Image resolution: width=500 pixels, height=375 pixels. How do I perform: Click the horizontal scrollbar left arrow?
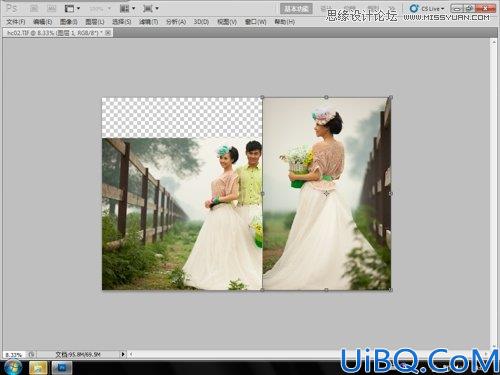click(x=131, y=354)
